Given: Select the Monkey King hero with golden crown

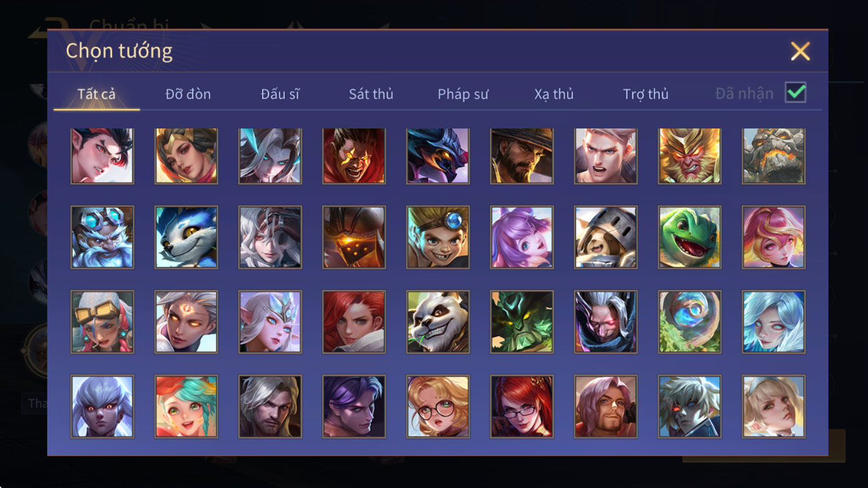Looking at the screenshot, I should (690, 156).
